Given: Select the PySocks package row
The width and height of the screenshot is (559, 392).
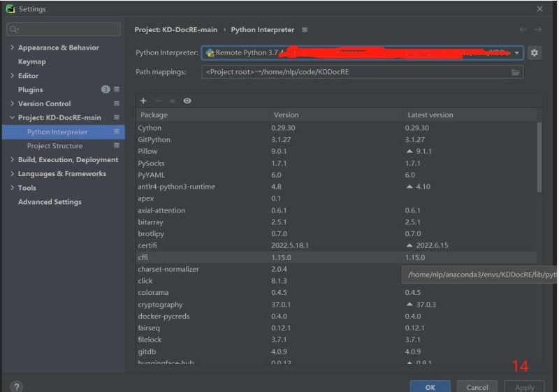Looking at the screenshot, I should click(337, 164).
